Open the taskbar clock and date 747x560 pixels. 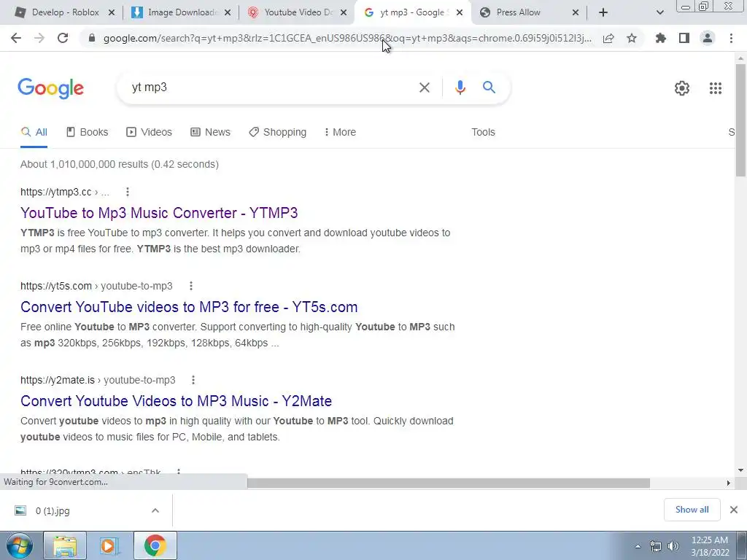click(x=709, y=546)
